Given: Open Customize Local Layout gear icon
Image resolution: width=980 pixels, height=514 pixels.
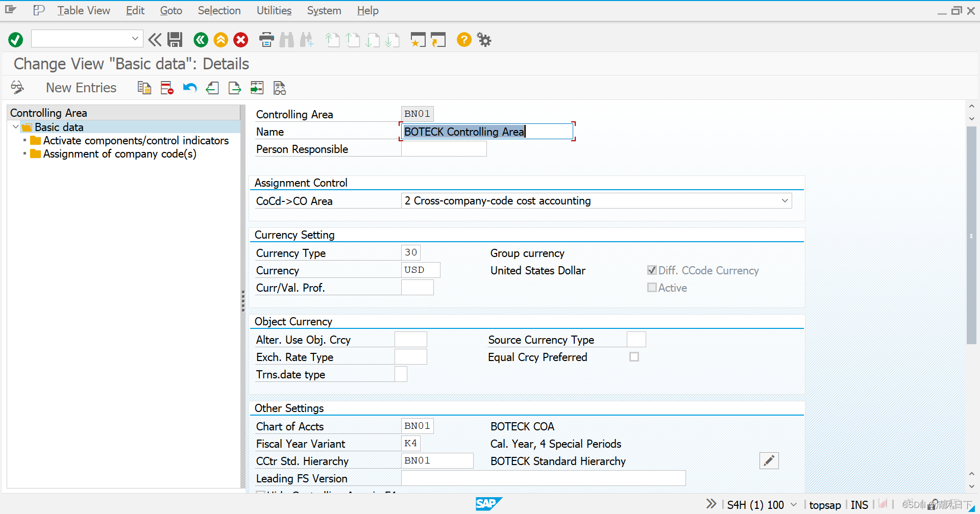Looking at the screenshot, I should tap(484, 40).
